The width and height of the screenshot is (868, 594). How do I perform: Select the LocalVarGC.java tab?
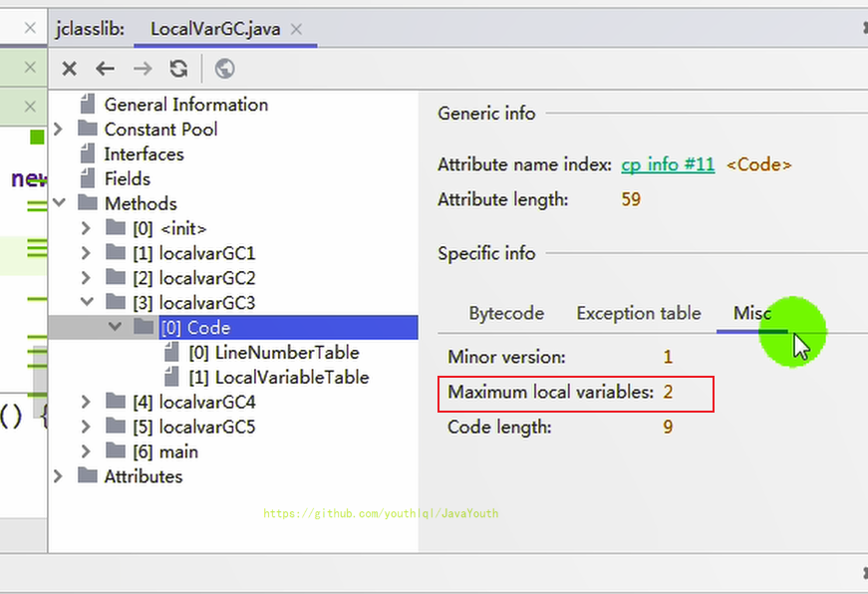pyautogui.click(x=215, y=29)
